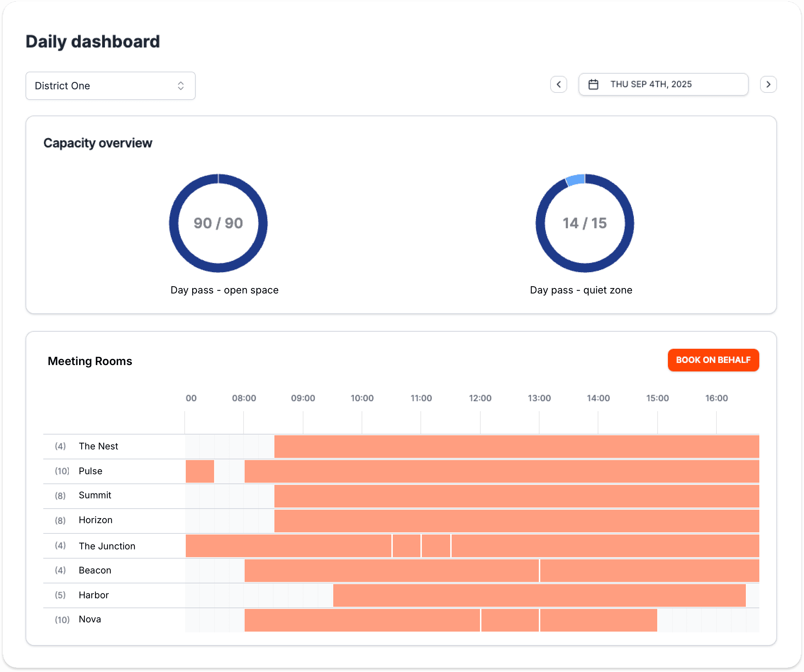Click the open space 90/90 donut chart
Screen dimensions: 804x672
click(218, 223)
